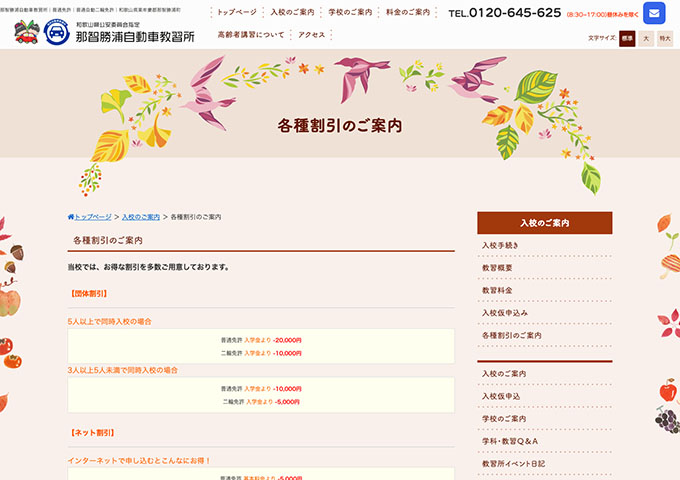Go to アクセス page in navigation
This screenshot has height=480, width=680.
pyautogui.click(x=311, y=35)
